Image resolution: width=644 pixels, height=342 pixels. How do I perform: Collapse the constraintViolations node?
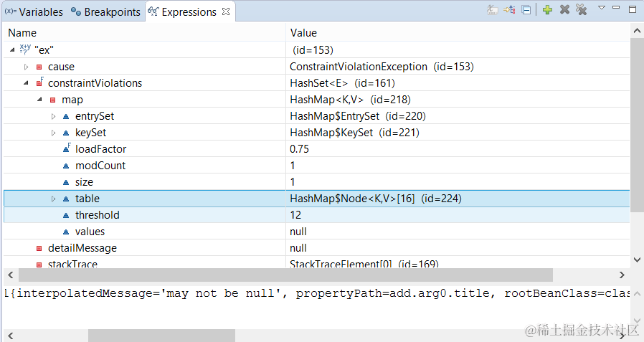26,83
